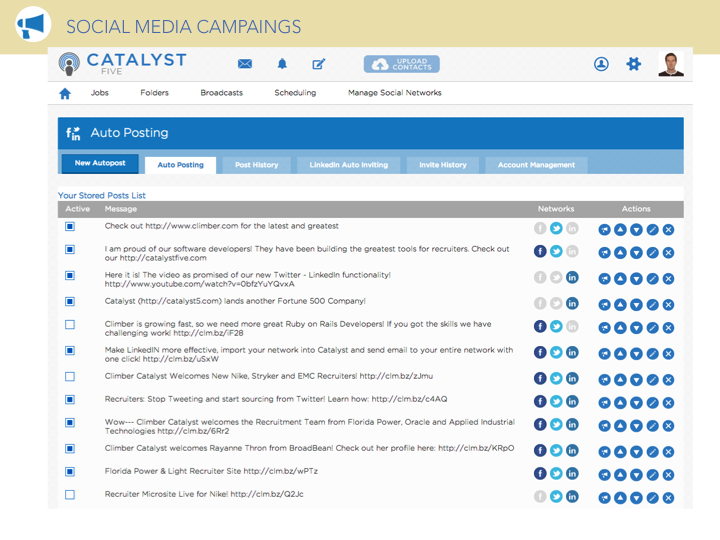Enable Twitter for 'lands another Fortune 500 Company' post

tap(556, 304)
